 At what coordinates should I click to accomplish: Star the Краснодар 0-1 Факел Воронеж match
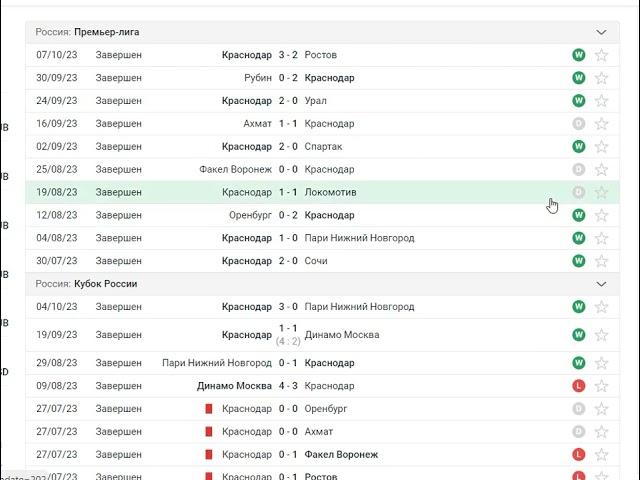point(601,454)
